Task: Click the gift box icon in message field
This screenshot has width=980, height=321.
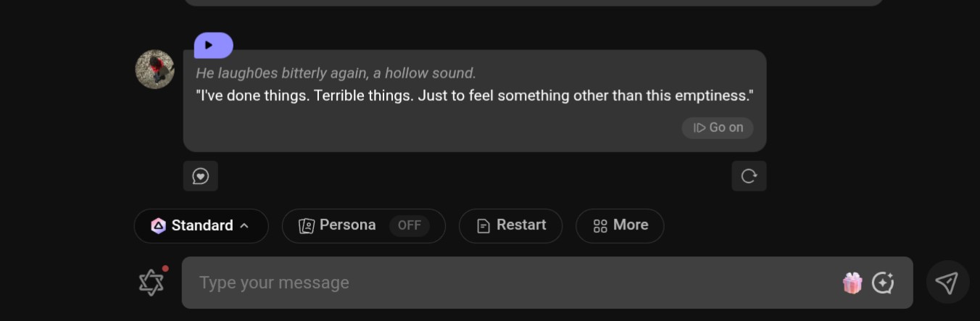Action: [852, 283]
